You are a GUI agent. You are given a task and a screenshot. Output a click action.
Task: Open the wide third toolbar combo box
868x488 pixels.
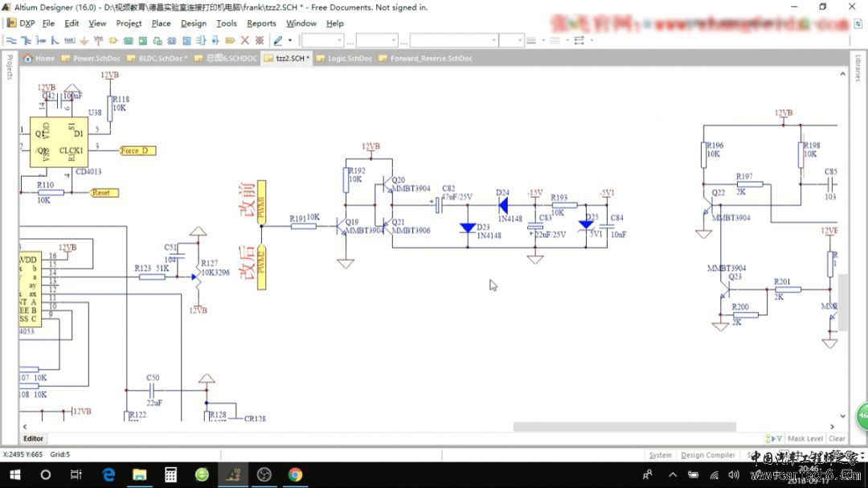453,40
